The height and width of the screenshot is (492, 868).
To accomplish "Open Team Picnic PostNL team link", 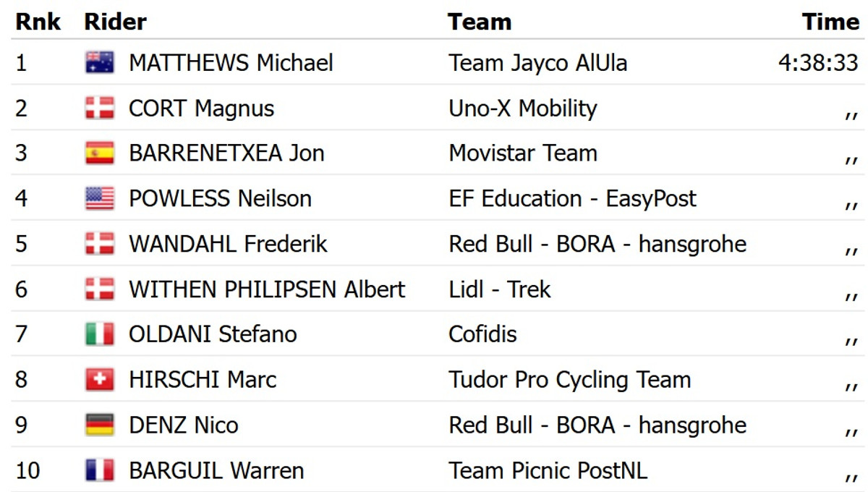I will pos(548,470).
